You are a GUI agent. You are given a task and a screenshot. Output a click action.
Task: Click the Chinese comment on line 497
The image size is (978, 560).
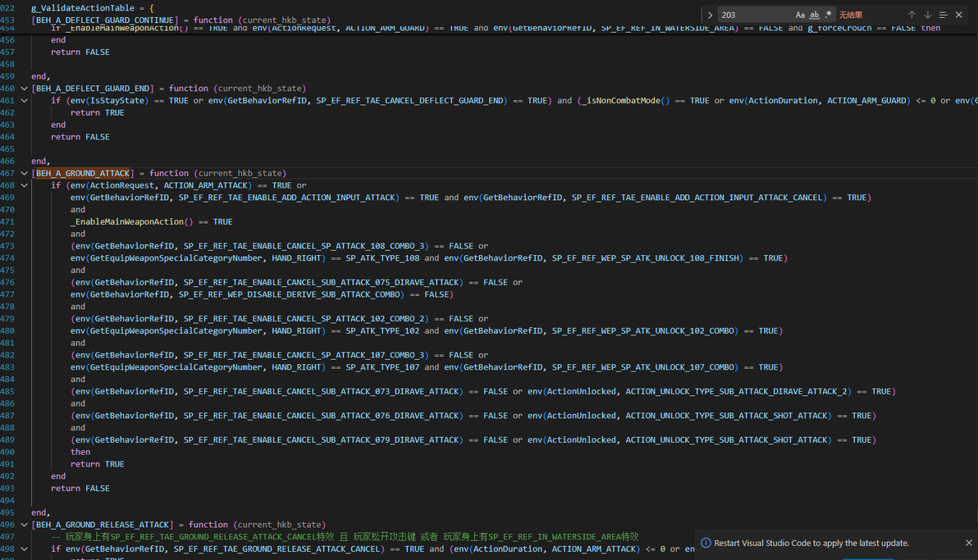(345, 537)
